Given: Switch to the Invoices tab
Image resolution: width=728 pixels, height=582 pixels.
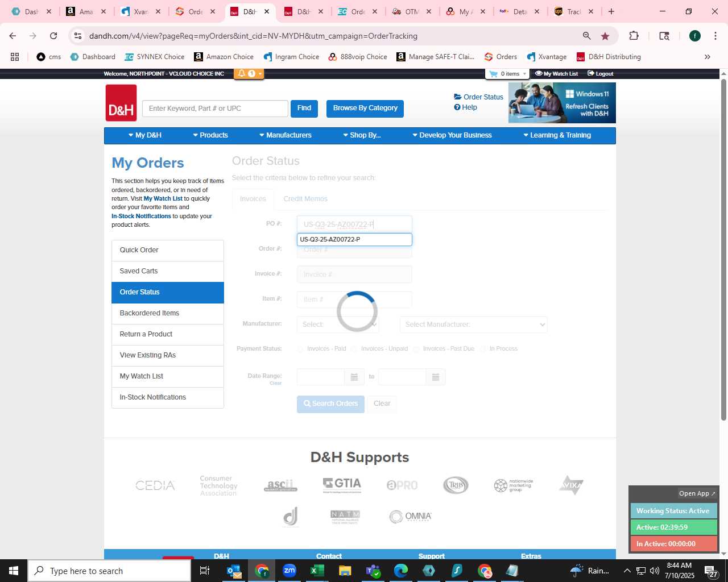Looking at the screenshot, I should click(x=253, y=199).
